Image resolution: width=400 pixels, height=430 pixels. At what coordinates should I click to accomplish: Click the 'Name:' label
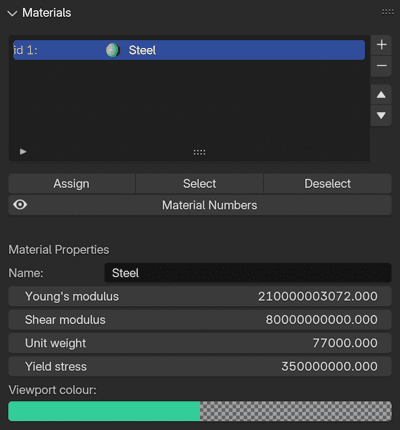pos(26,273)
